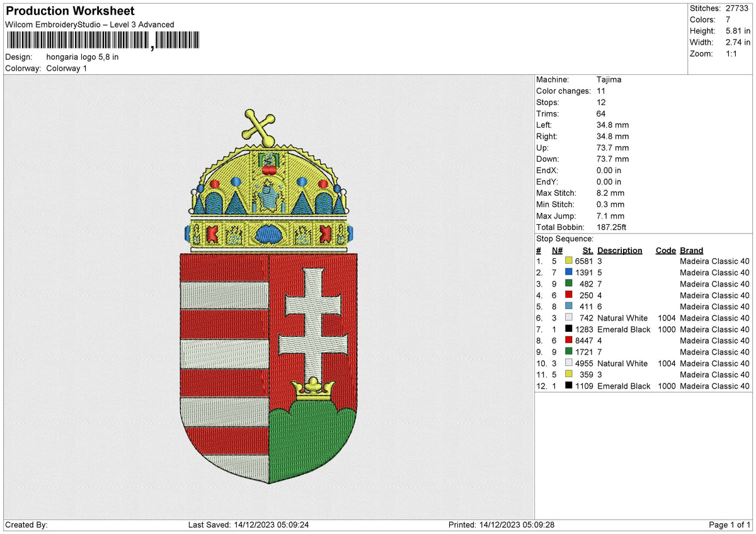
Task: Select the Color changes value '11'
Action: point(601,91)
